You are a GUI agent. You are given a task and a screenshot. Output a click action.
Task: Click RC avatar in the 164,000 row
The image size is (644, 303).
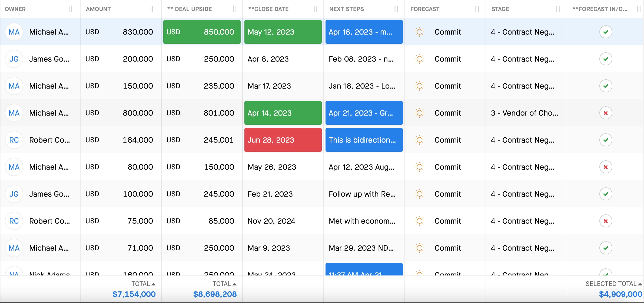(x=14, y=140)
